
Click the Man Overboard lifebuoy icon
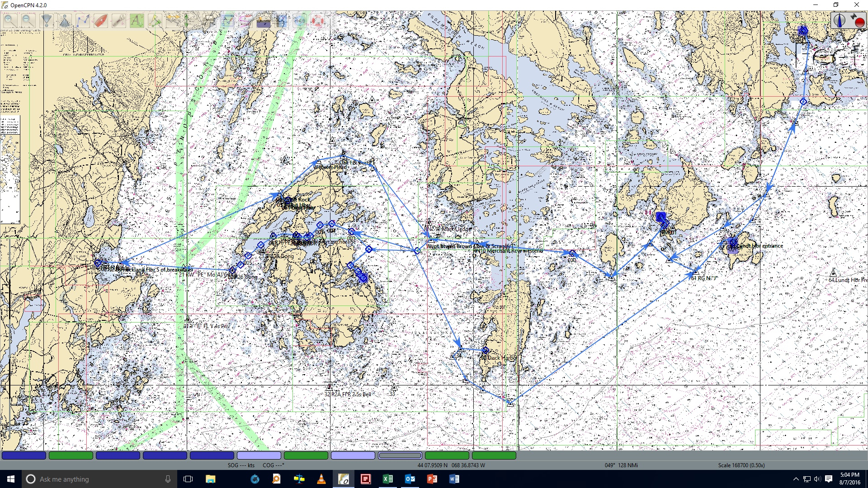318,21
